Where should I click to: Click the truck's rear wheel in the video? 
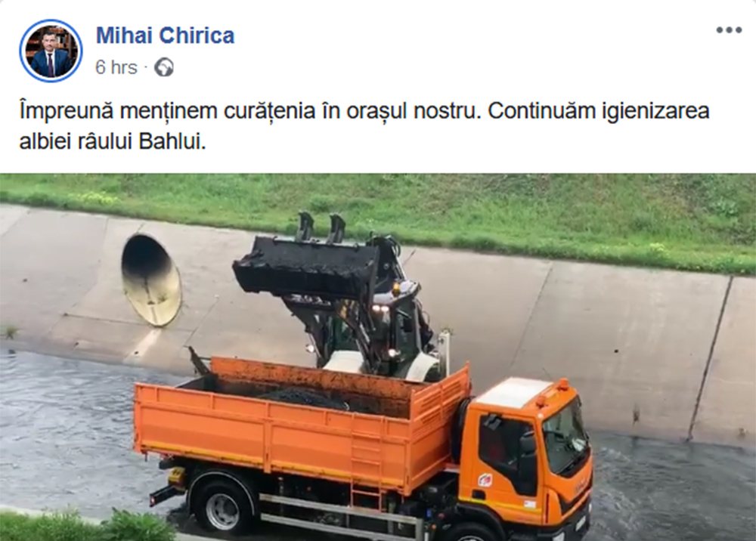coord(222,503)
